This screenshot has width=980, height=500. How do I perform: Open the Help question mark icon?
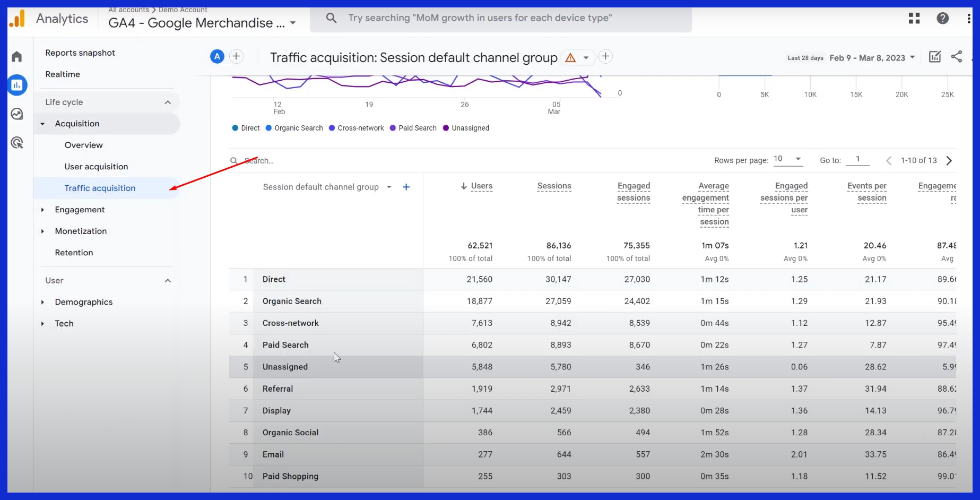click(x=942, y=19)
